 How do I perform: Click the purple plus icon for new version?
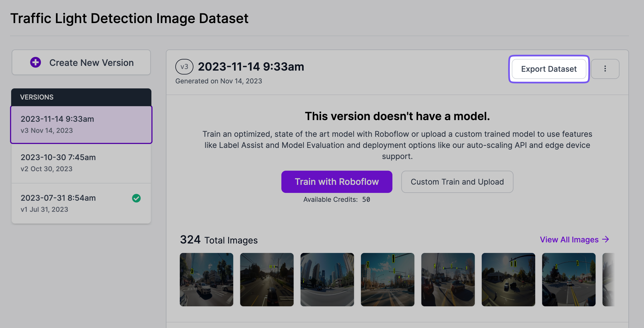click(x=36, y=62)
